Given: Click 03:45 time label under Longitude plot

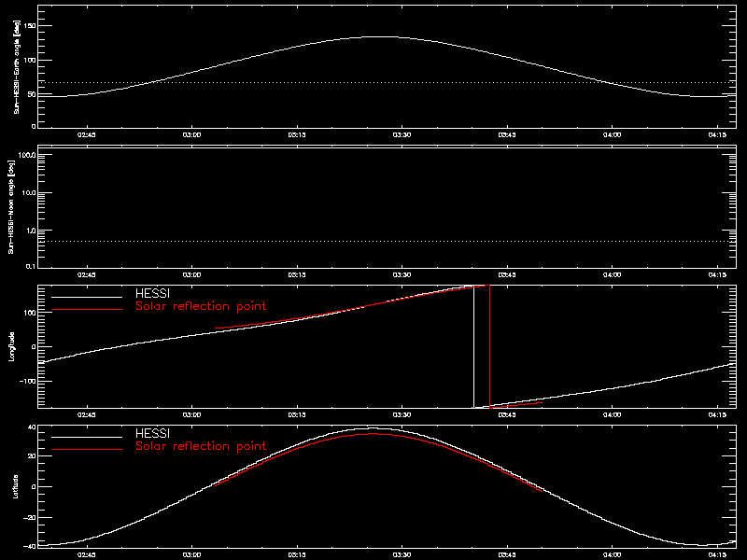Looking at the screenshot, I should (x=507, y=415).
